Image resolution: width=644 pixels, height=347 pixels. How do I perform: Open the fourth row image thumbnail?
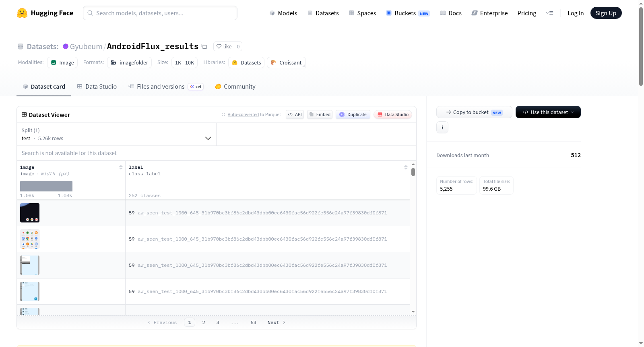[30, 291]
